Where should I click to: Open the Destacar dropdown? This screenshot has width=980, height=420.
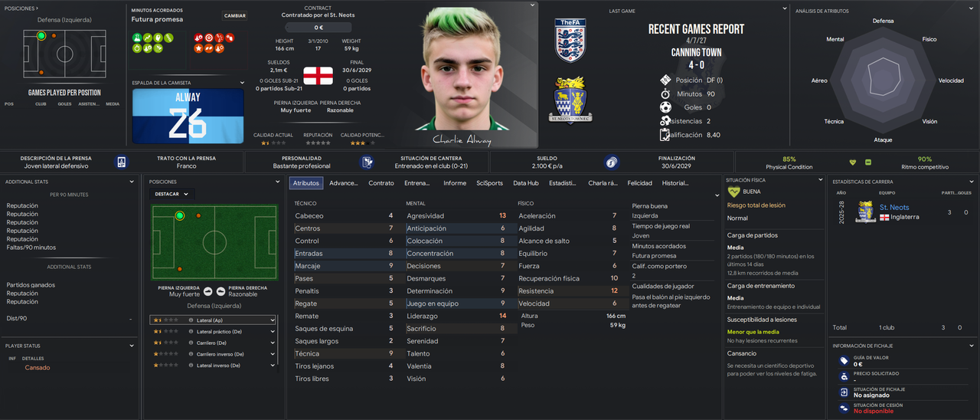pyautogui.click(x=172, y=194)
